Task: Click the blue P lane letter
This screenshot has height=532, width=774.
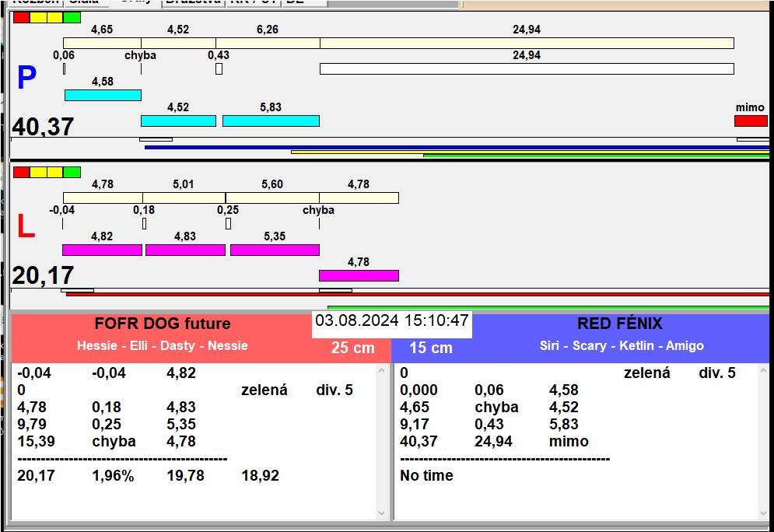Action: (x=26, y=78)
